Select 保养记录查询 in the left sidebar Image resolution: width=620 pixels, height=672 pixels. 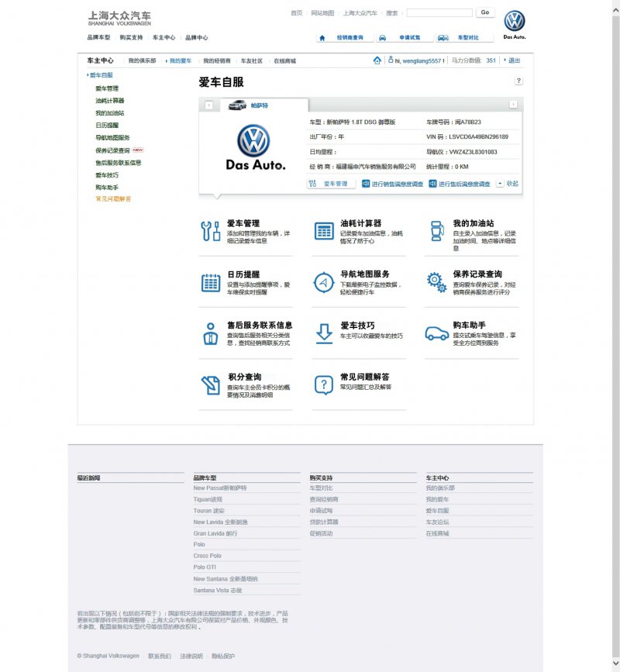pyautogui.click(x=112, y=150)
